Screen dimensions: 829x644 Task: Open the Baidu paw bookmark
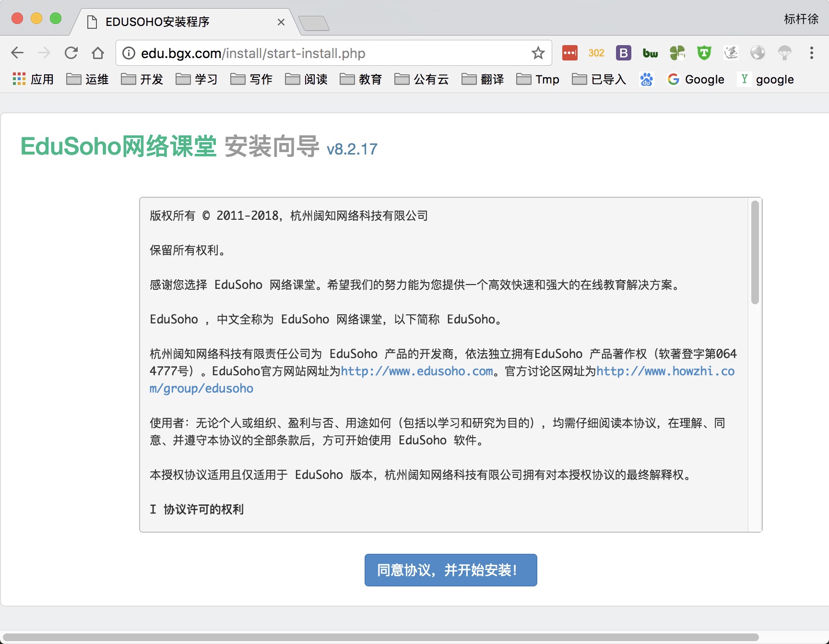coord(647,79)
